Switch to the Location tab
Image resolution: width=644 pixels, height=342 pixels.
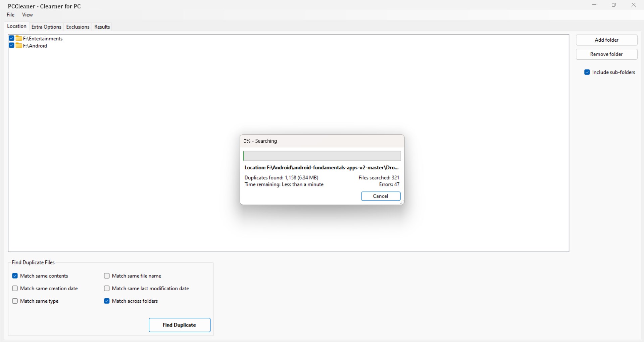coord(17,26)
